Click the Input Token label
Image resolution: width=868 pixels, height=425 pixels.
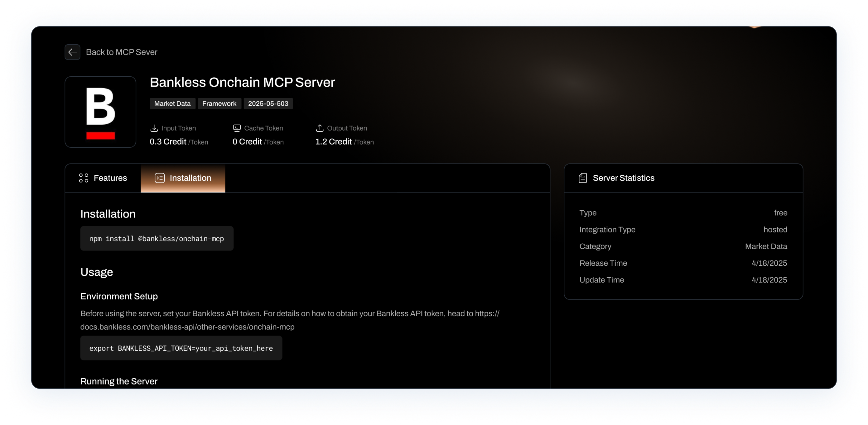point(179,128)
